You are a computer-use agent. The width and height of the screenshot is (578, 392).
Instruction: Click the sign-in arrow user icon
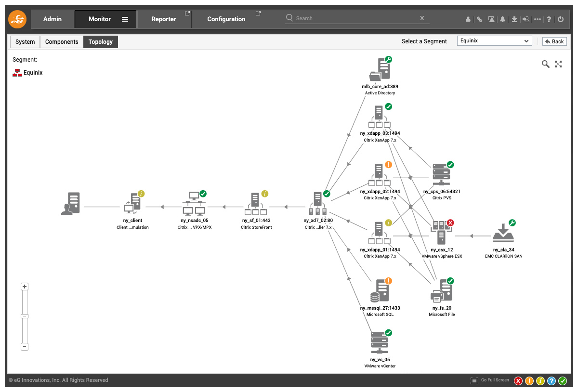click(x=526, y=19)
